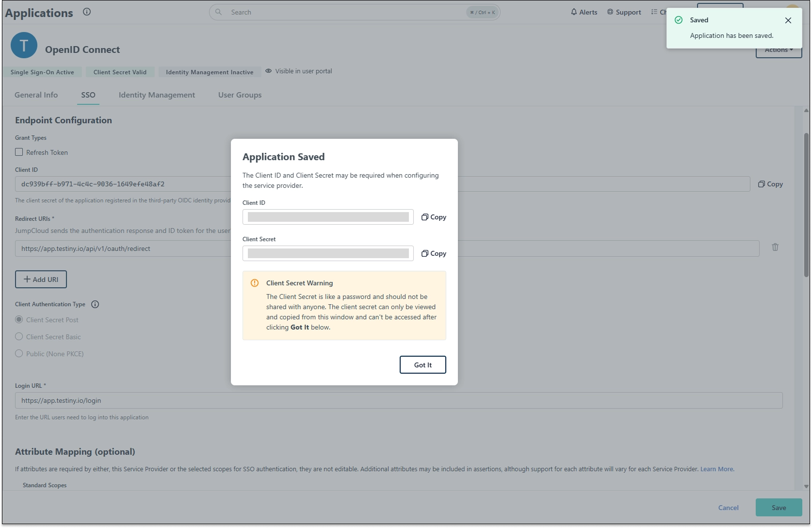The height and width of the screenshot is (528, 812).
Task: Click the Add URI button
Action: [x=41, y=280]
